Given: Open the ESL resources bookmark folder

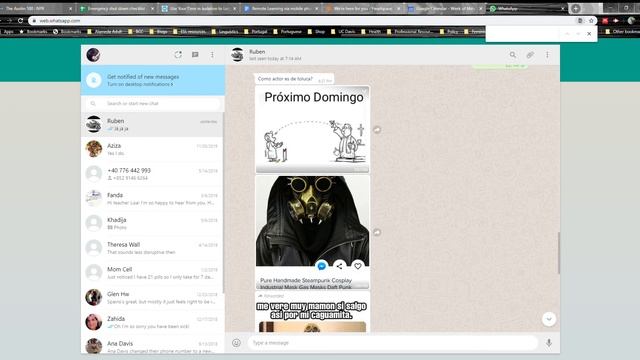Looking at the screenshot, I should [x=189, y=31].
